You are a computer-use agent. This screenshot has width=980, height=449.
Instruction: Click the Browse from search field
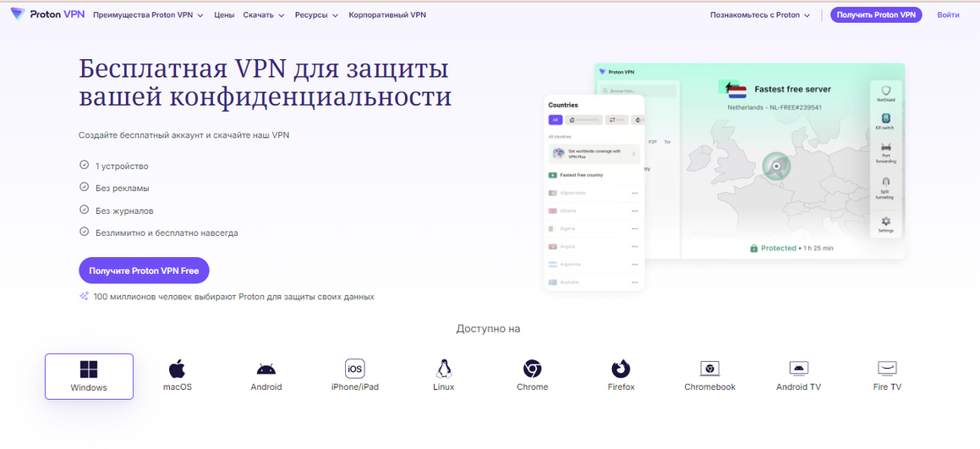click(x=638, y=90)
